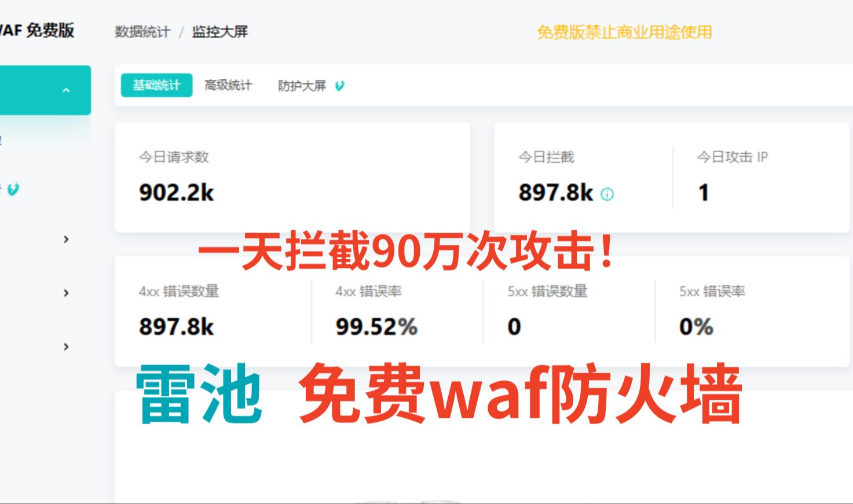This screenshot has width=853, height=504.
Task: Expand the second collapsed sidebar item
Action: pyautogui.click(x=65, y=292)
